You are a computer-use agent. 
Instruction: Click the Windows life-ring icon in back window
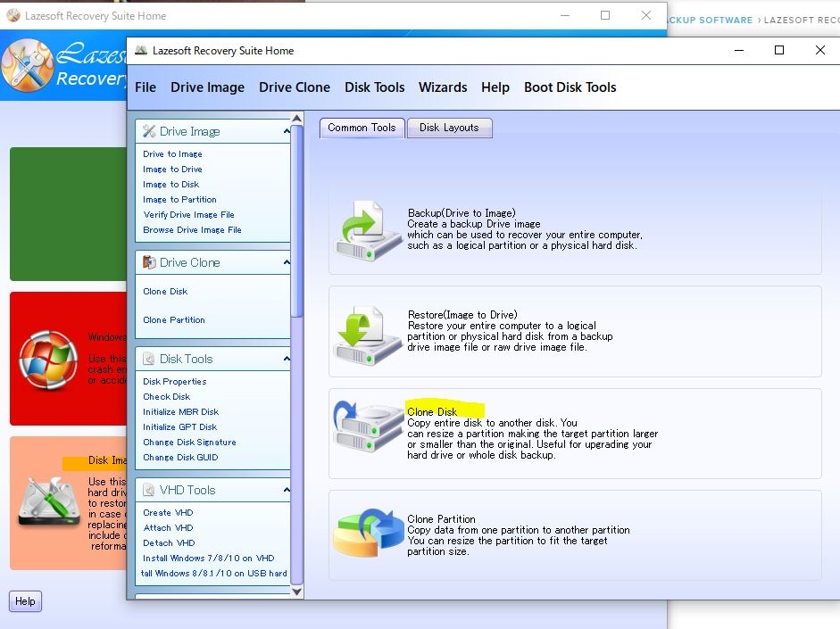point(48,359)
